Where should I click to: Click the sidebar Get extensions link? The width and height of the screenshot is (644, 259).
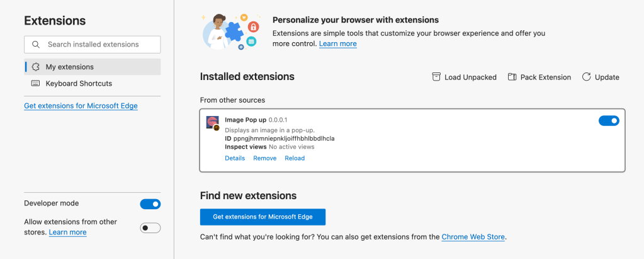click(x=81, y=106)
